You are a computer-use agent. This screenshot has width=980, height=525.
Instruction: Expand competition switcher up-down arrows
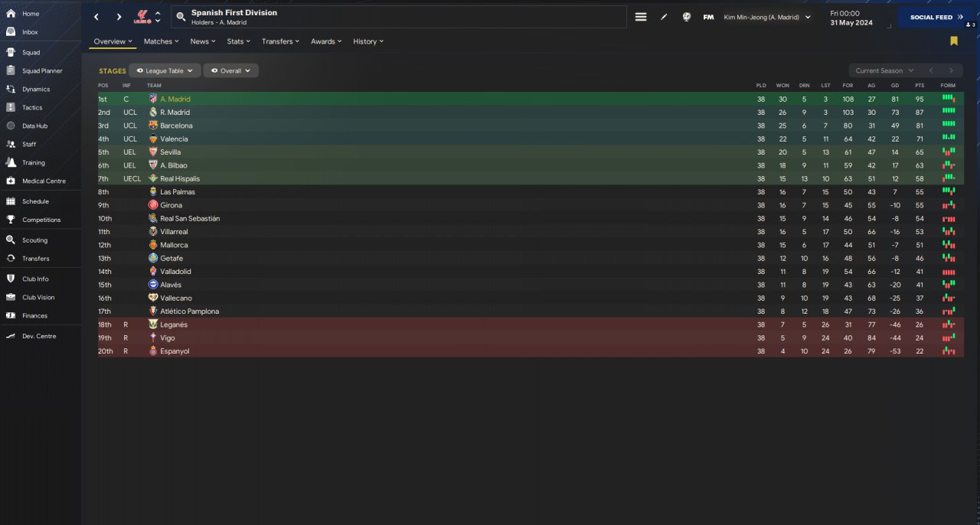point(158,17)
